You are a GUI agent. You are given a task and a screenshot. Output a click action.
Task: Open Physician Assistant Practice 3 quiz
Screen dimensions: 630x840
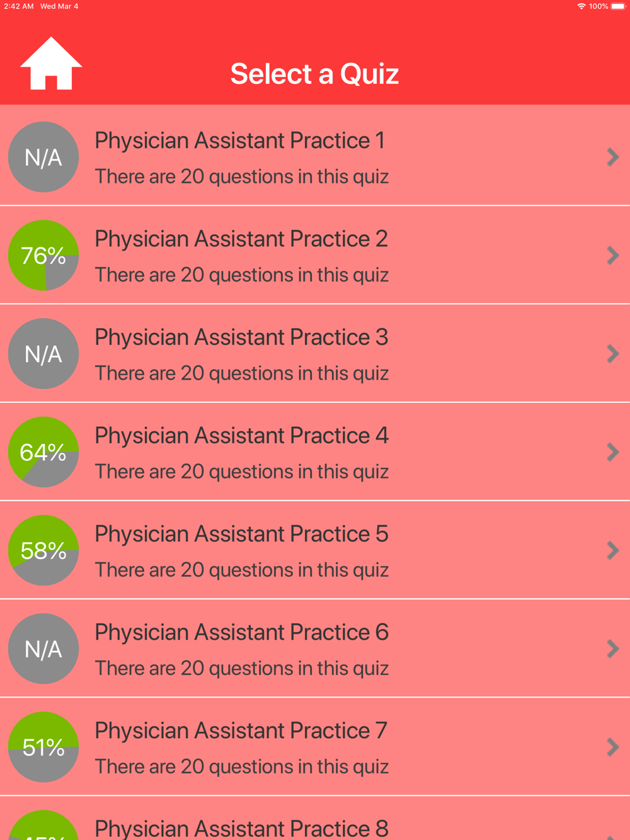[315, 353]
